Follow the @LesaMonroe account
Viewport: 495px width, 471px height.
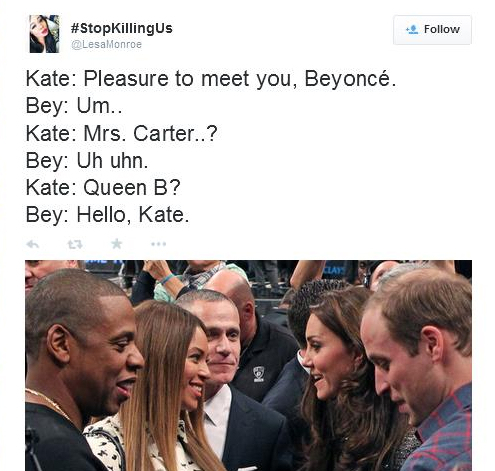(432, 30)
